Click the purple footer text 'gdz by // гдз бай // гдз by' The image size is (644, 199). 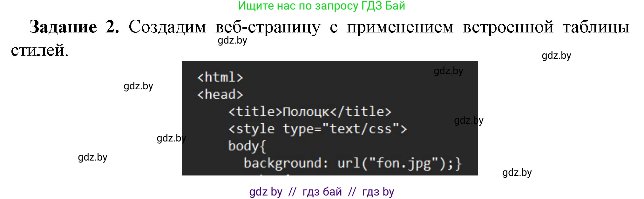pyautogui.click(x=322, y=192)
